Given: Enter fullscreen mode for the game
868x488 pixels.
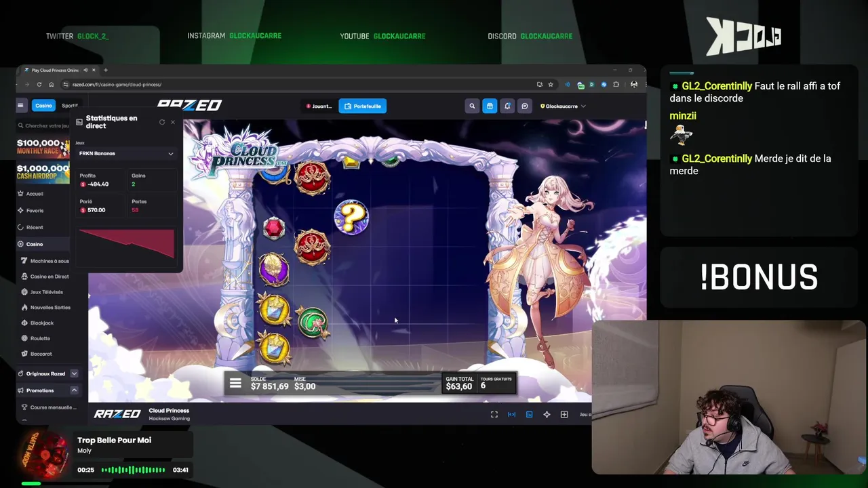Looking at the screenshot, I should pos(494,415).
